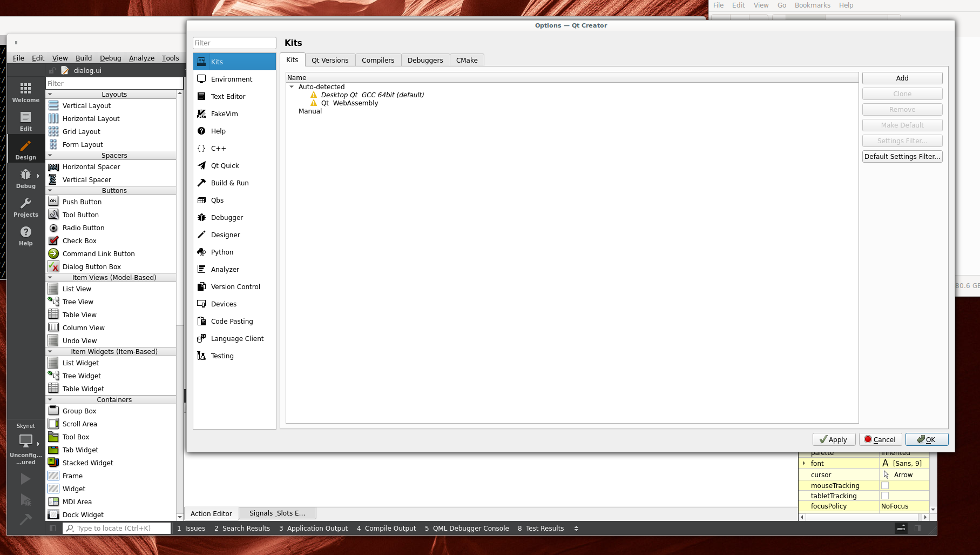Click the Build hammer icon
Image resolution: width=980 pixels, height=555 pixels.
(25, 519)
